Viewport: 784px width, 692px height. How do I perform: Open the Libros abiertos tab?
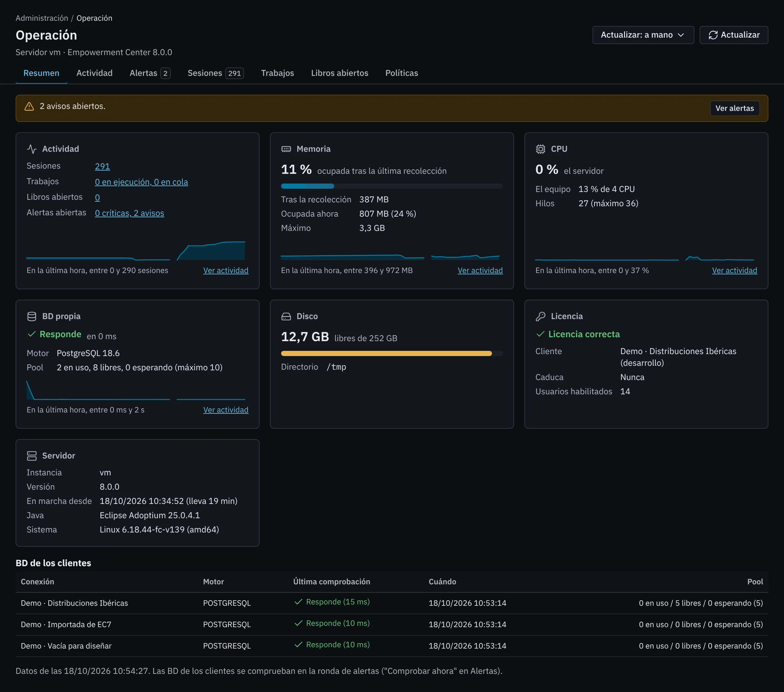339,73
